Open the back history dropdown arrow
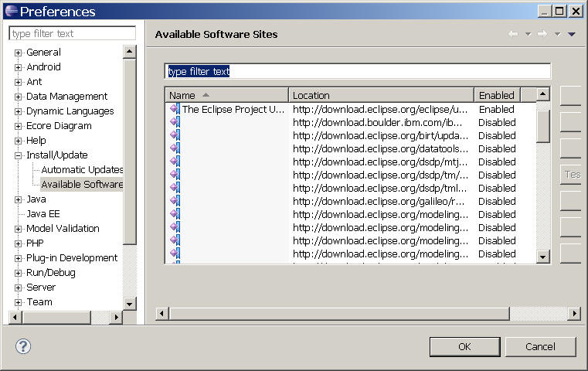This screenshot has height=371, width=588. (x=528, y=34)
